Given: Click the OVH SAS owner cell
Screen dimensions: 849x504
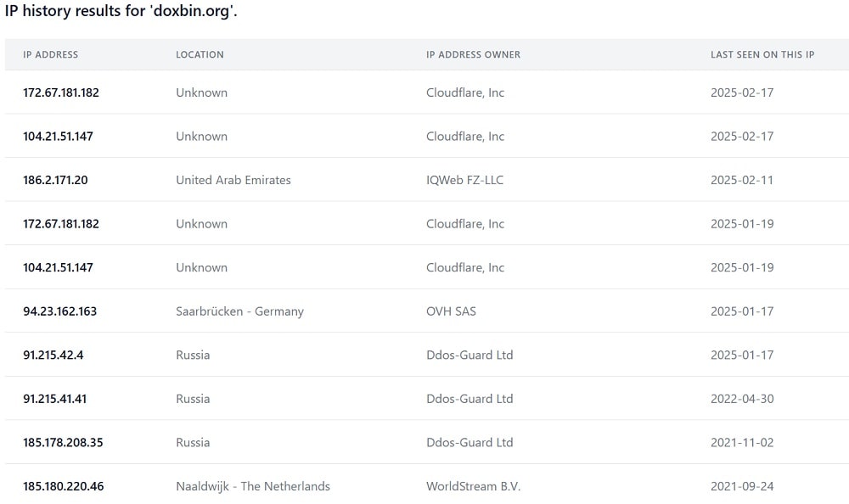Looking at the screenshot, I should [x=451, y=311].
